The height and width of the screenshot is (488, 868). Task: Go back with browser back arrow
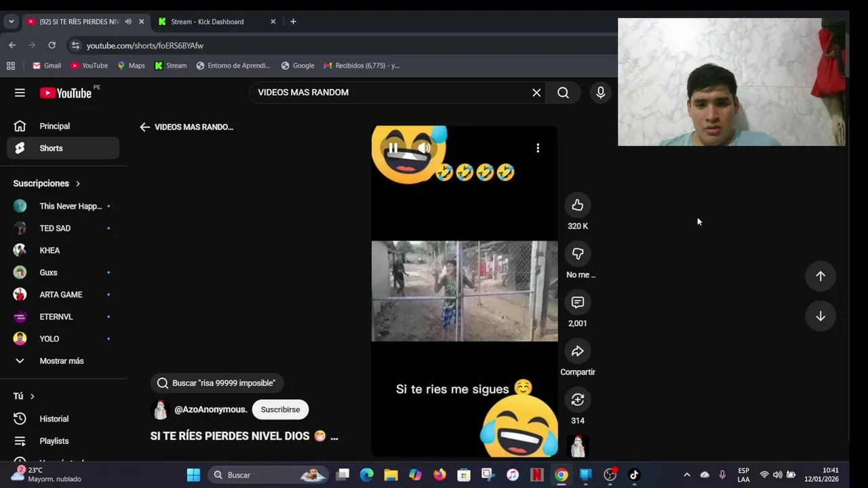[x=12, y=45]
